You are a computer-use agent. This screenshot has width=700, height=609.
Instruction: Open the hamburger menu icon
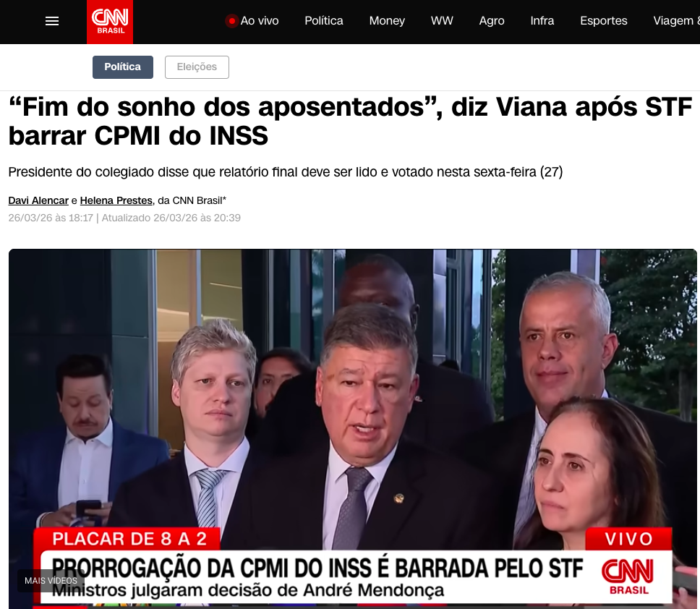[x=52, y=21]
